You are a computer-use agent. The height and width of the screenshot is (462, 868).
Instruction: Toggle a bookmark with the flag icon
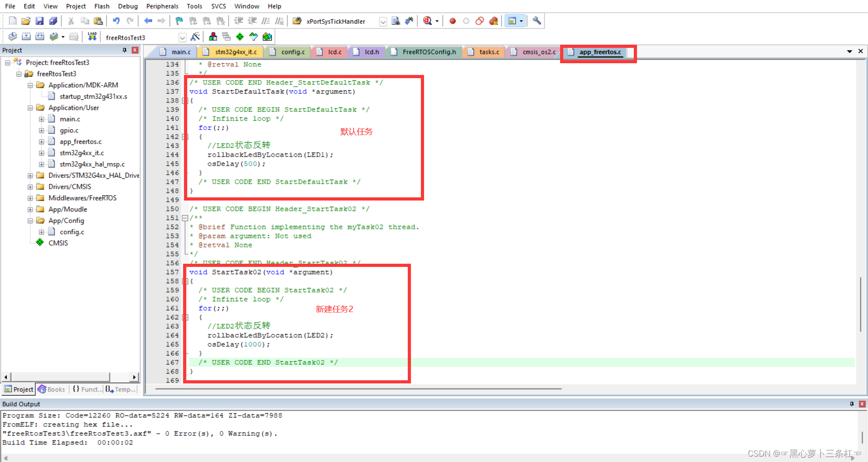click(x=179, y=21)
